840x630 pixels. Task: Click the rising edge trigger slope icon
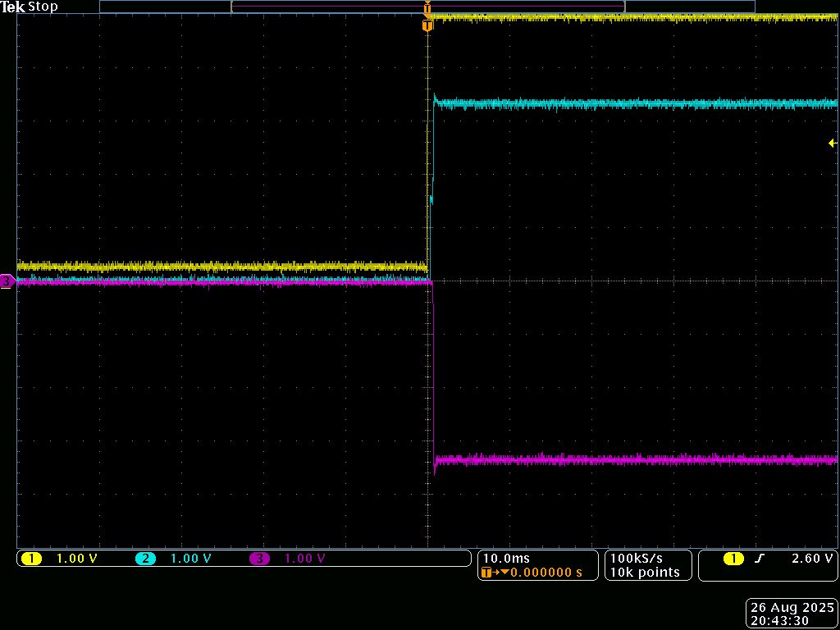point(758,559)
